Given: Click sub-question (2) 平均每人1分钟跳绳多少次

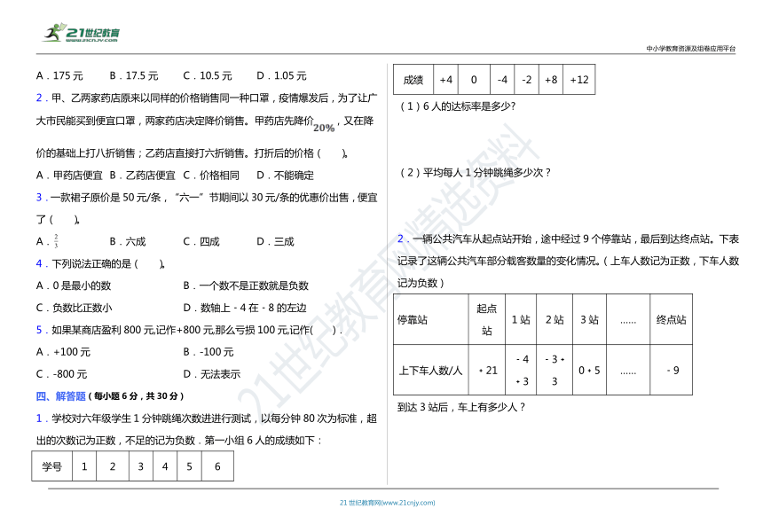Looking at the screenshot, I should [x=475, y=173].
